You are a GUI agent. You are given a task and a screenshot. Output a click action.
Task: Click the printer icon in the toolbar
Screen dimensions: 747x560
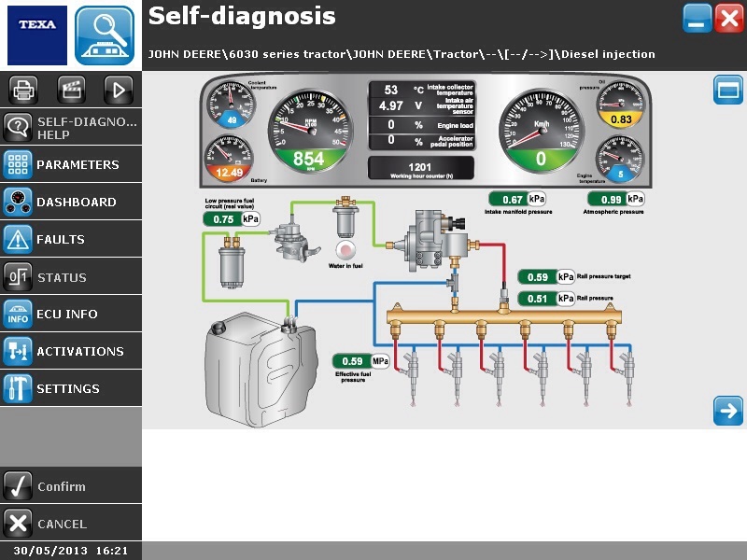pyautogui.click(x=23, y=90)
